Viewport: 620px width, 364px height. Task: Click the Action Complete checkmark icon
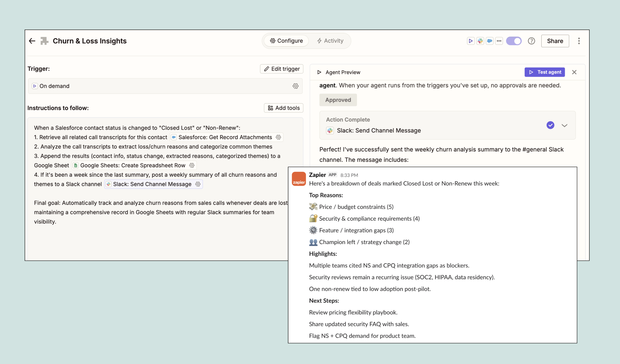[550, 125]
